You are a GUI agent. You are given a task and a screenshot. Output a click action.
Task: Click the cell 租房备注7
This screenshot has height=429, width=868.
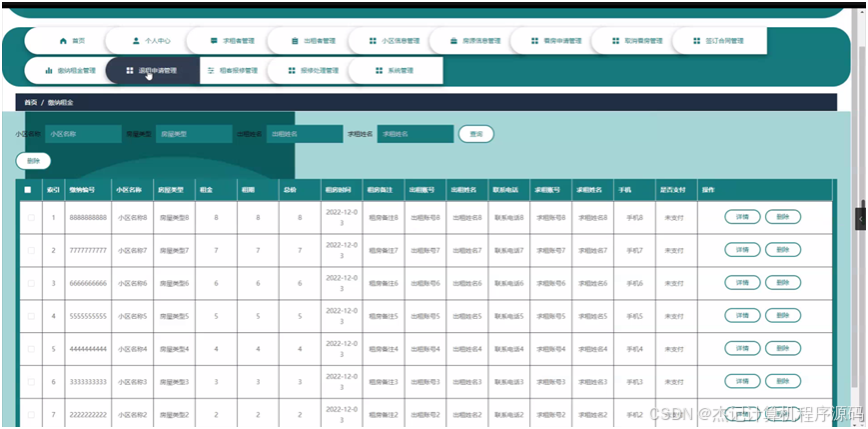coord(384,251)
